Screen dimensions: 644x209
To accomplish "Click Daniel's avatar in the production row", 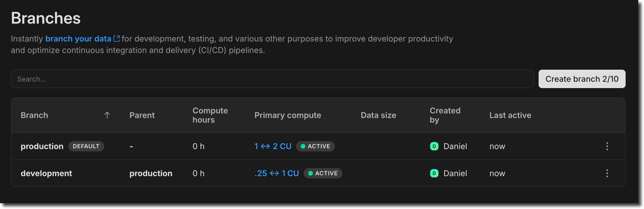I will pyautogui.click(x=434, y=146).
